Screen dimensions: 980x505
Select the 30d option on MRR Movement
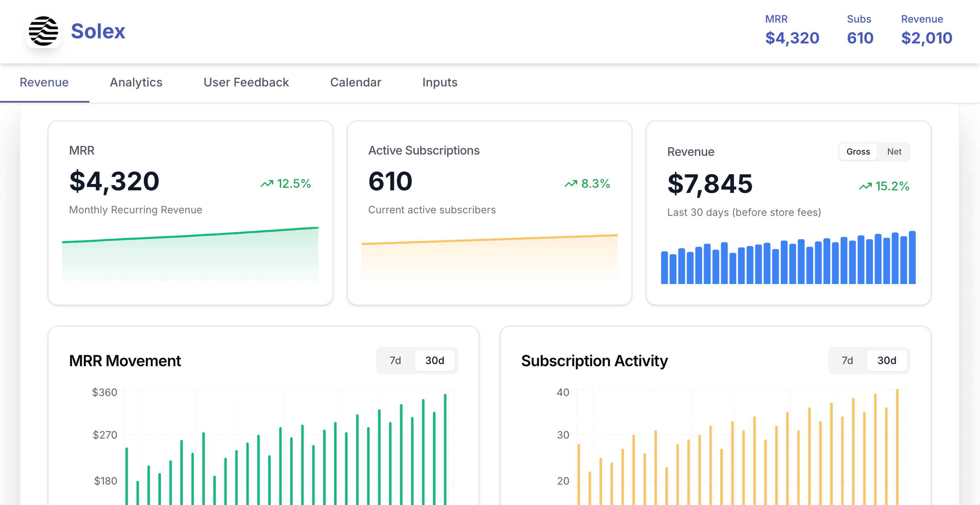pos(434,360)
